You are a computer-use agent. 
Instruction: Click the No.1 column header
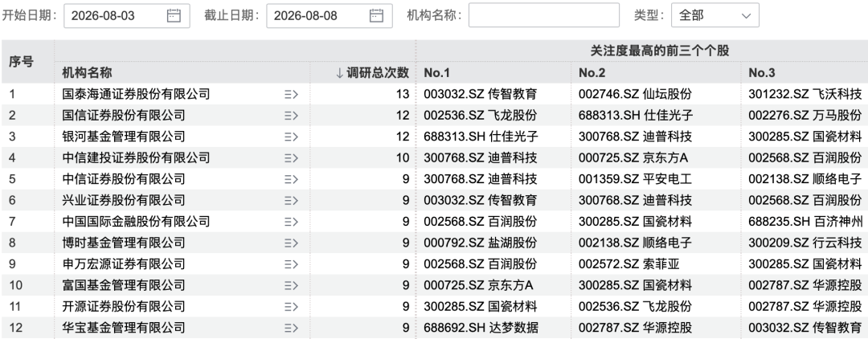point(436,73)
